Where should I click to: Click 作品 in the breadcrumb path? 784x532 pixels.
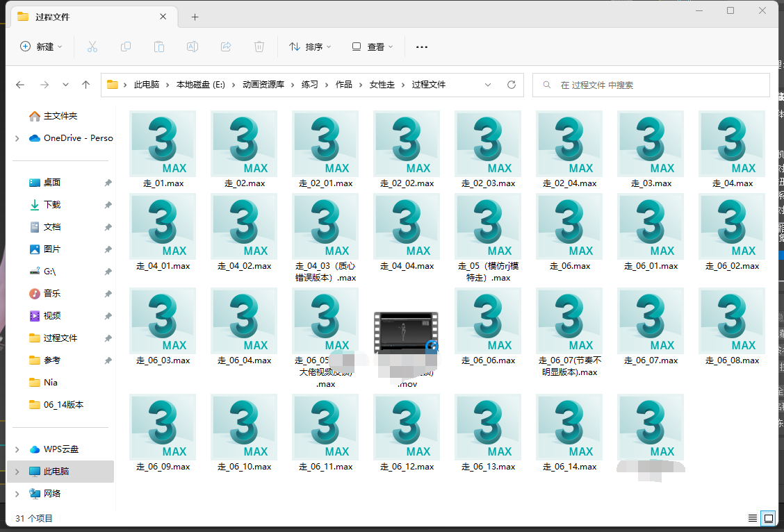343,85
